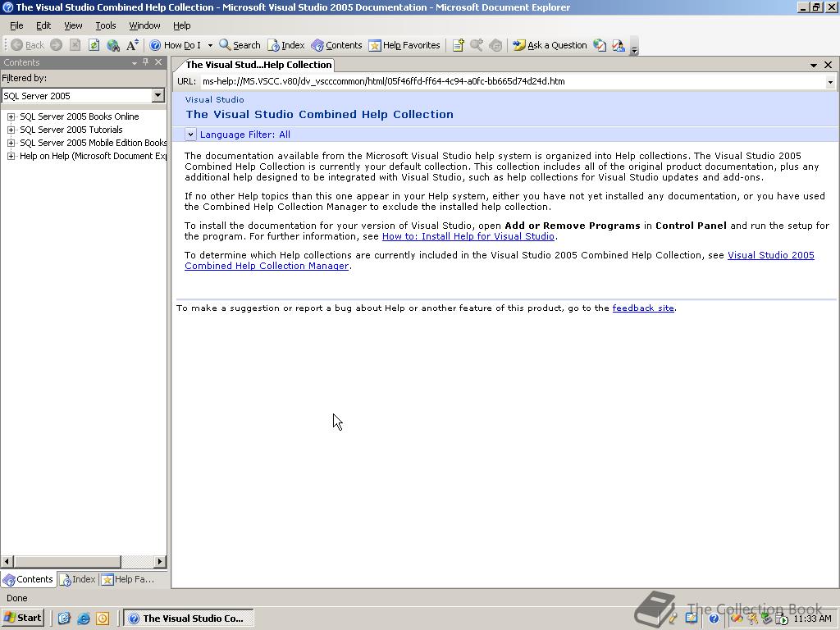
Task: Switch to the bottom Index tab
Action: coord(78,579)
